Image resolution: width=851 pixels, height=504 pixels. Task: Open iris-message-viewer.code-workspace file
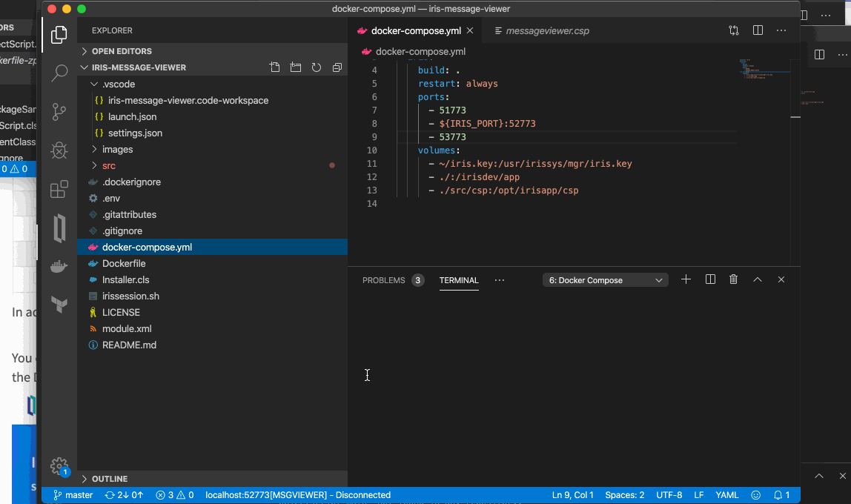[212, 100]
